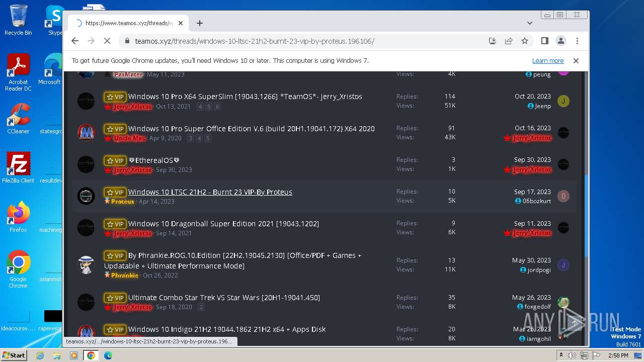Share this page icon
The width and height of the screenshot is (644, 362).
coord(509,41)
